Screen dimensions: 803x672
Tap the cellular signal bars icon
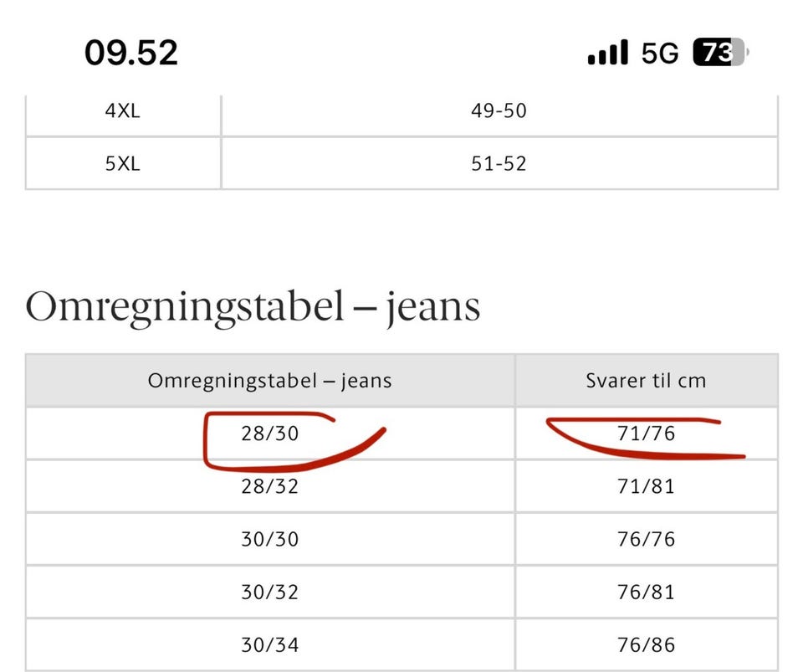(607, 54)
